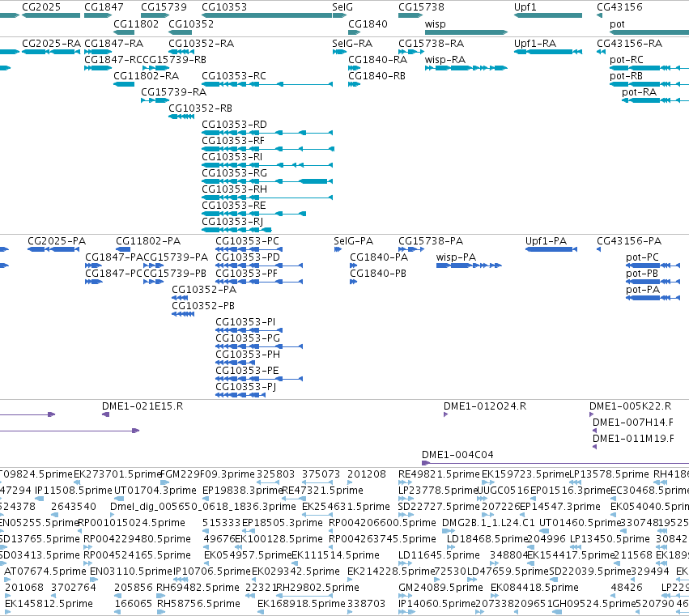
Task: Select the LD11645.5prime EST label
Action: (439, 555)
